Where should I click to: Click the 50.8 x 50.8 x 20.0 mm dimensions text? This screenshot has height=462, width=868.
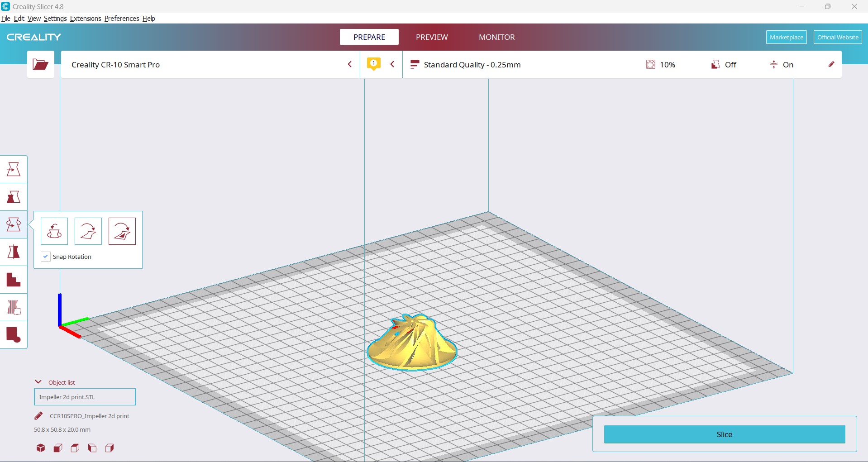point(62,429)
